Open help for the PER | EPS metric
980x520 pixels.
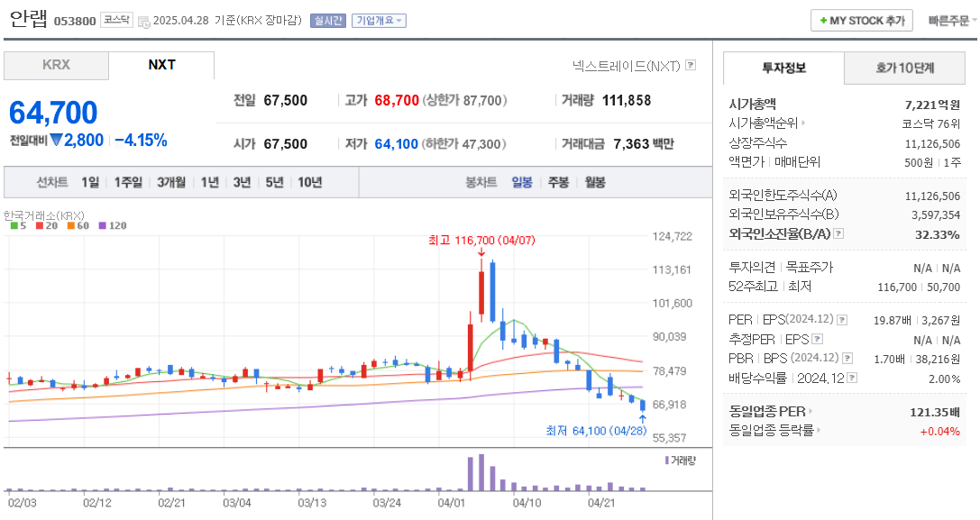click(841, 319)
